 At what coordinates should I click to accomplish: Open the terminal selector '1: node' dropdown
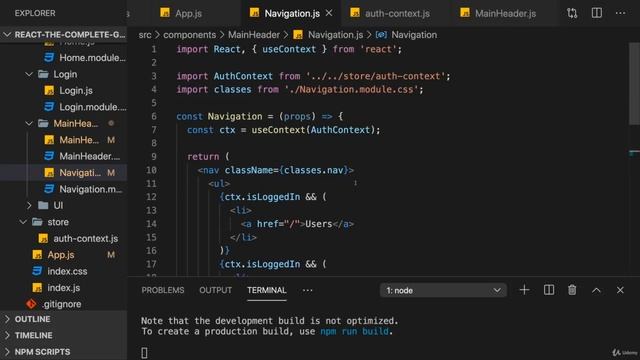(x=443, y=290)
